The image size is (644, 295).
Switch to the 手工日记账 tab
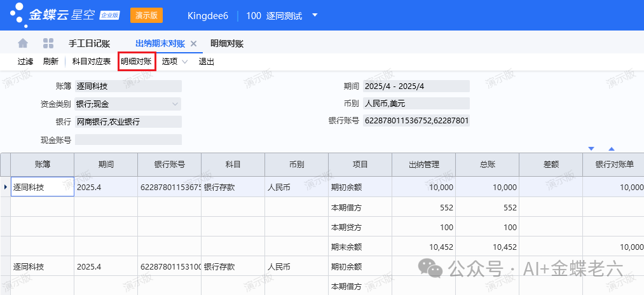89,44
